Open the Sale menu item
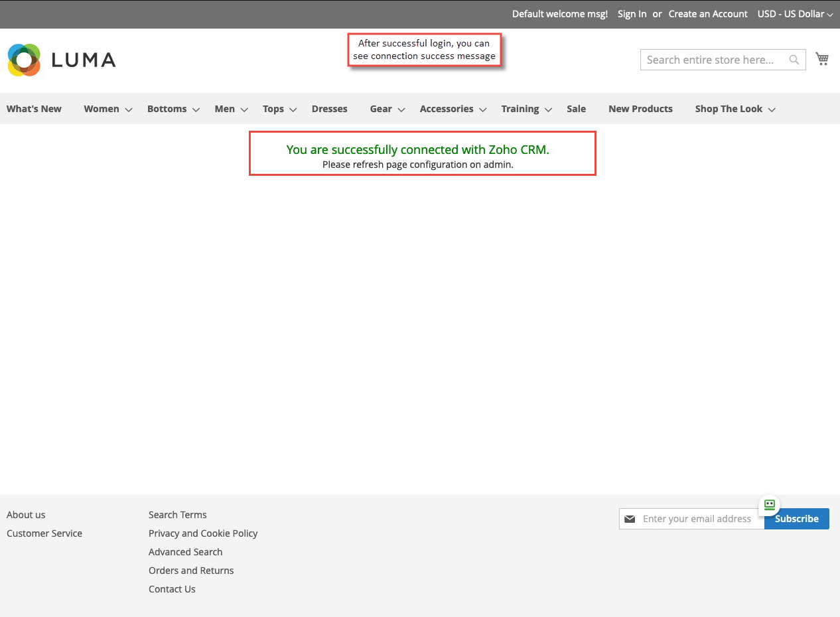The image size is (840, 617). tap(576, 109)
